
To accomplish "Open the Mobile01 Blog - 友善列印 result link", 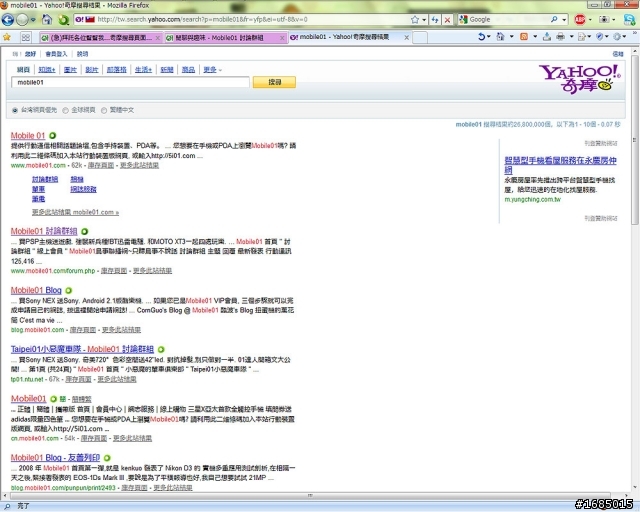I will coord(55,458).
